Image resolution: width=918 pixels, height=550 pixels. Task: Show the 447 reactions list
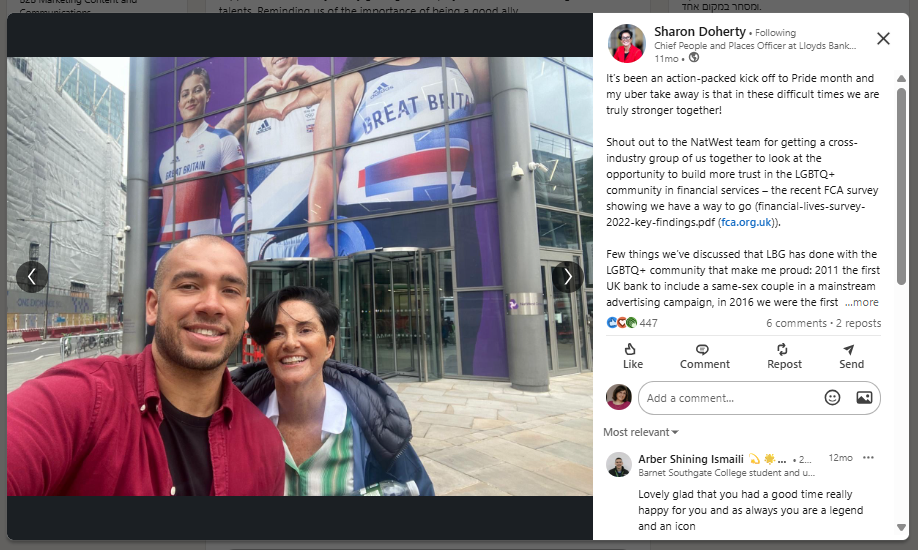(x=632, y=323)
